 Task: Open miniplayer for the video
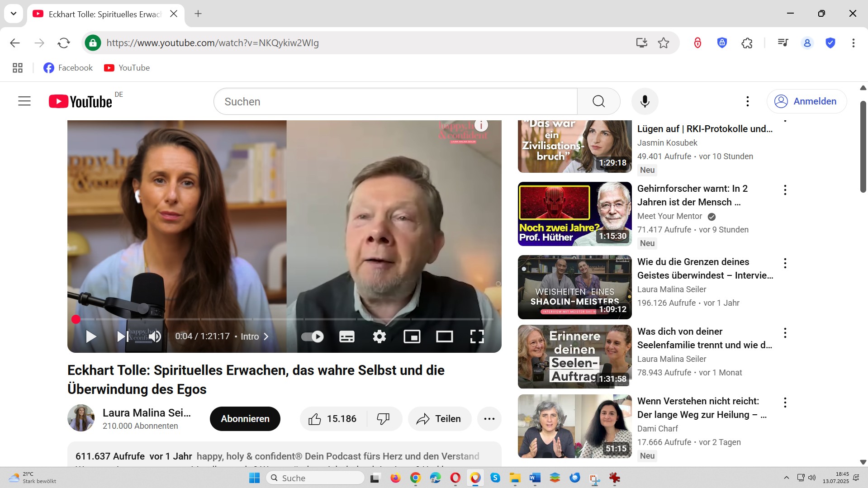click(412, 336)
